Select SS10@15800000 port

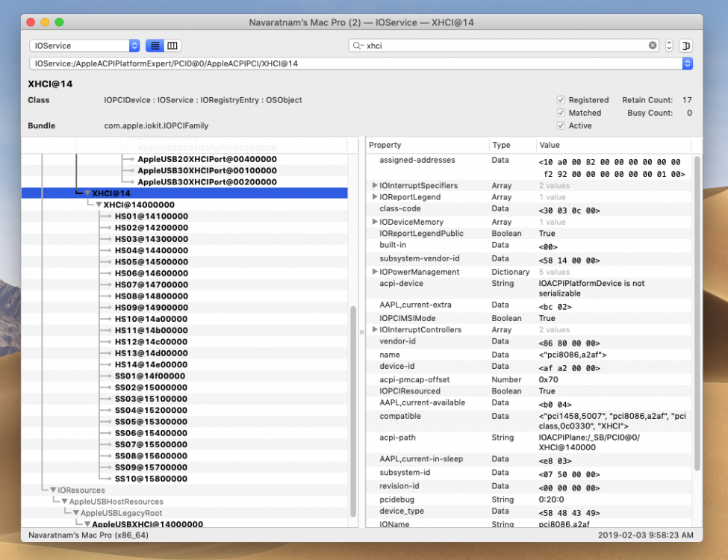click(152, 479)
